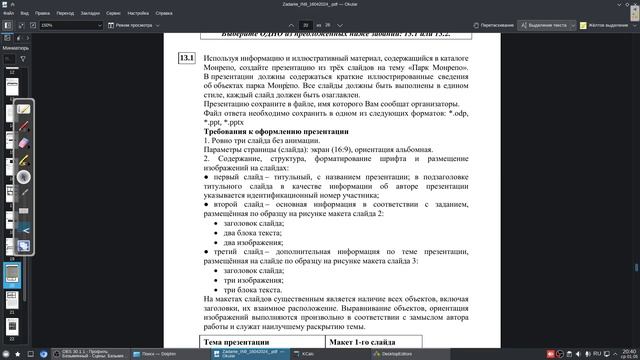
Task: Click the fit-page zoom icon
Action: (33, 25)
